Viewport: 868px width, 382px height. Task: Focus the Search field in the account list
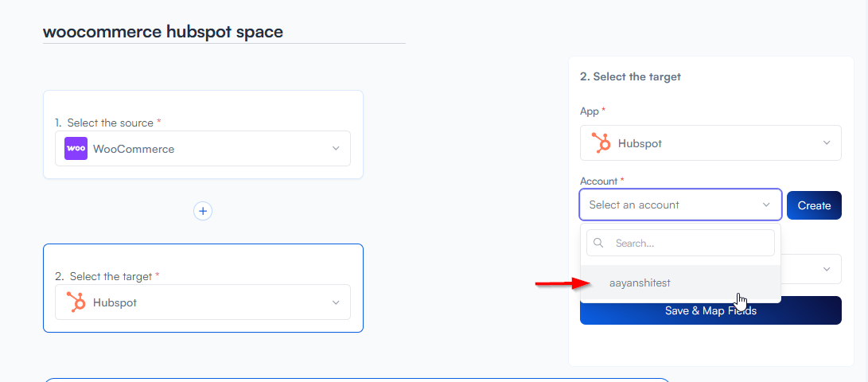[x=689, y=243]
